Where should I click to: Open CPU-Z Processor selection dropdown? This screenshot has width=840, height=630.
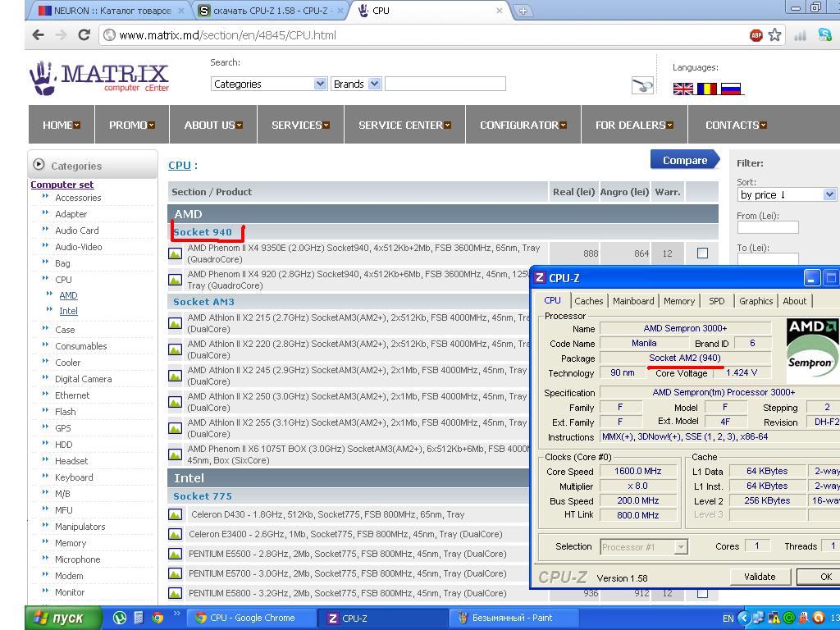click(x=644, y=547)
